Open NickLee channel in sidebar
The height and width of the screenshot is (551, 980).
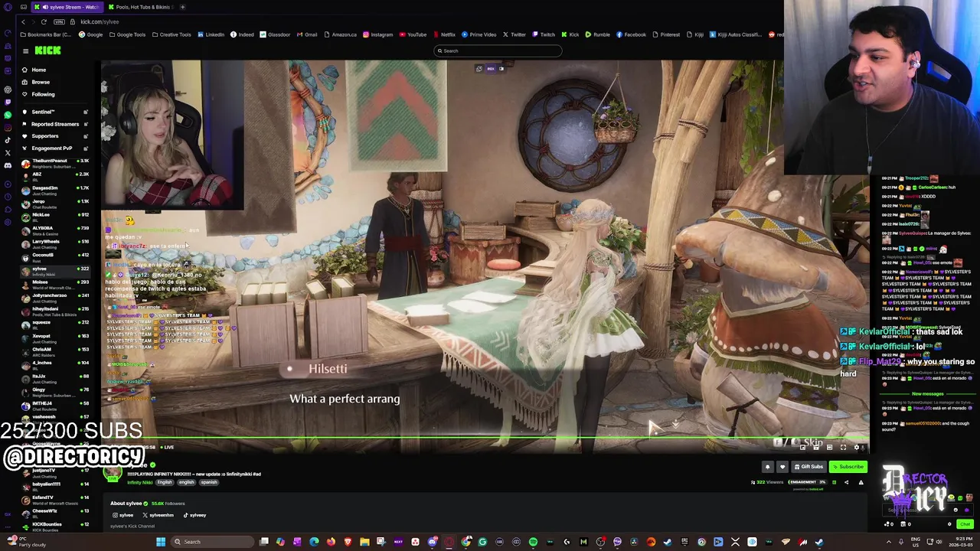(x=55, y=217)
